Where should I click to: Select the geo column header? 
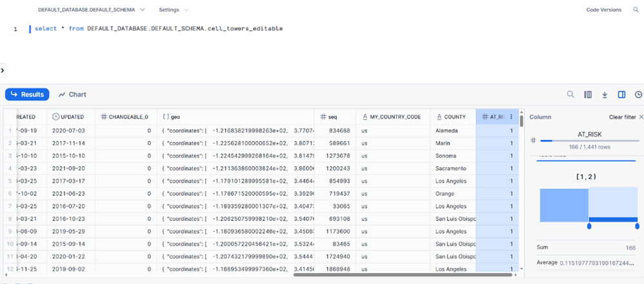pos(235,117)
